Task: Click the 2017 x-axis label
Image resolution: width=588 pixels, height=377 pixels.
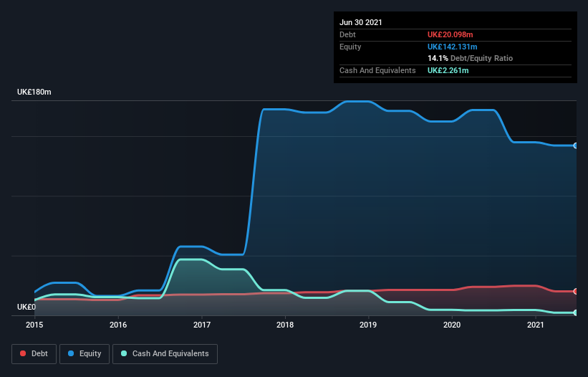Action: (202, 325)
